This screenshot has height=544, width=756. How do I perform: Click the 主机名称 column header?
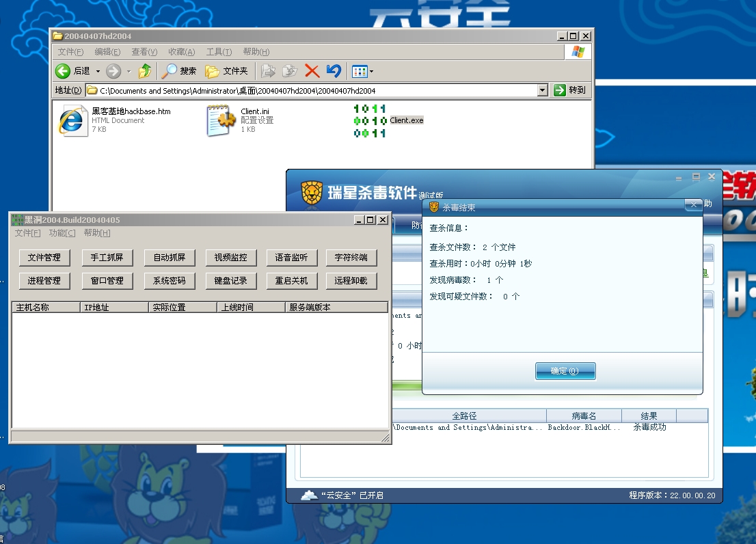pos(46,307)
